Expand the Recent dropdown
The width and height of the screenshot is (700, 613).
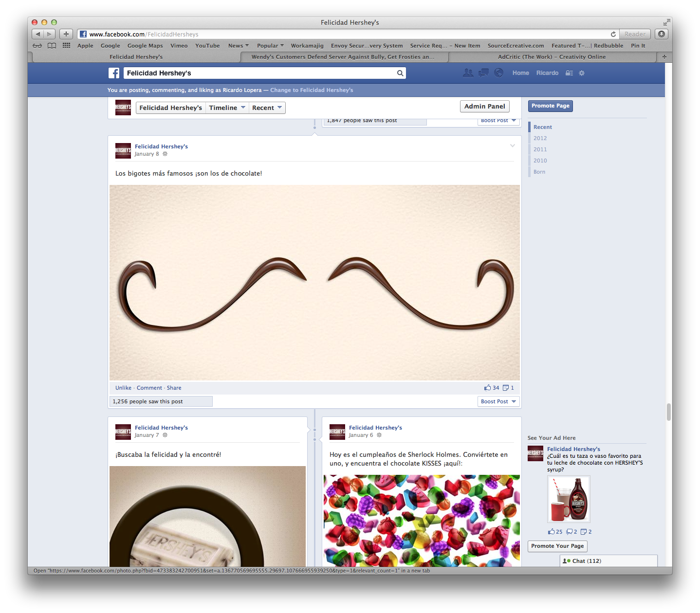coord(267,108)
